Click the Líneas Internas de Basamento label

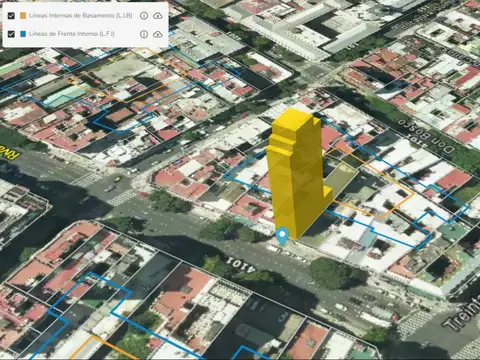[x=81, y=16]
